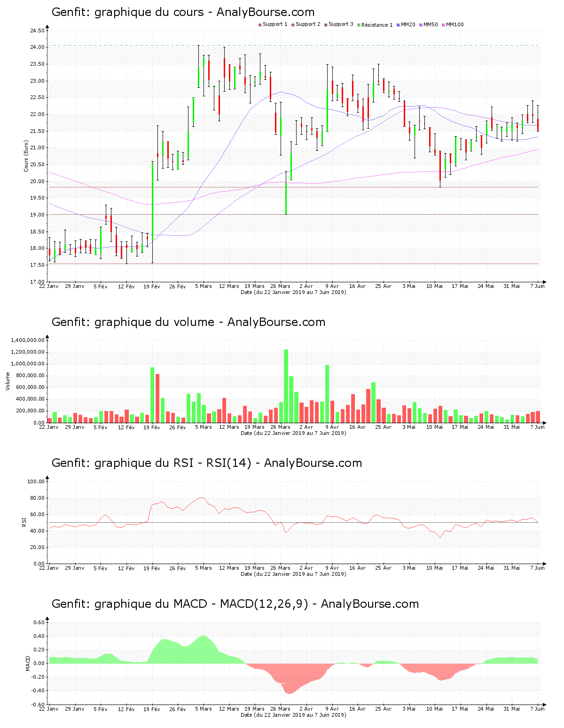Click the RSI(14) chart title
Image resolution: width=564 pixels, height=728 pixels.
(x=207, y=463)
